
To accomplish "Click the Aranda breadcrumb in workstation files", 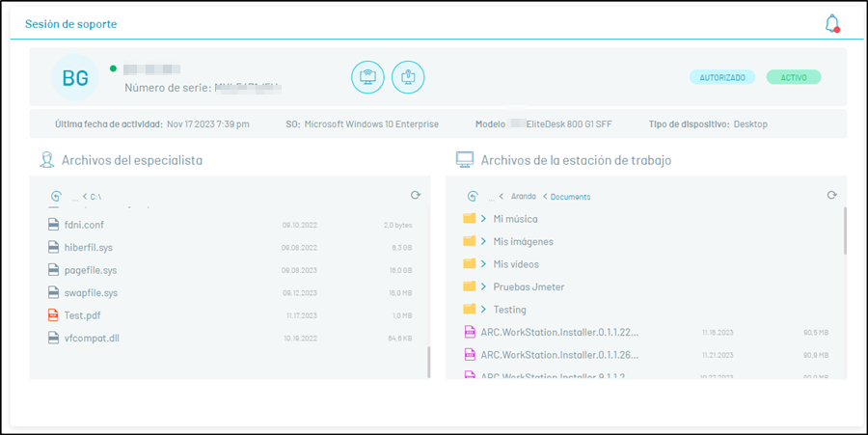I will 523,197.
